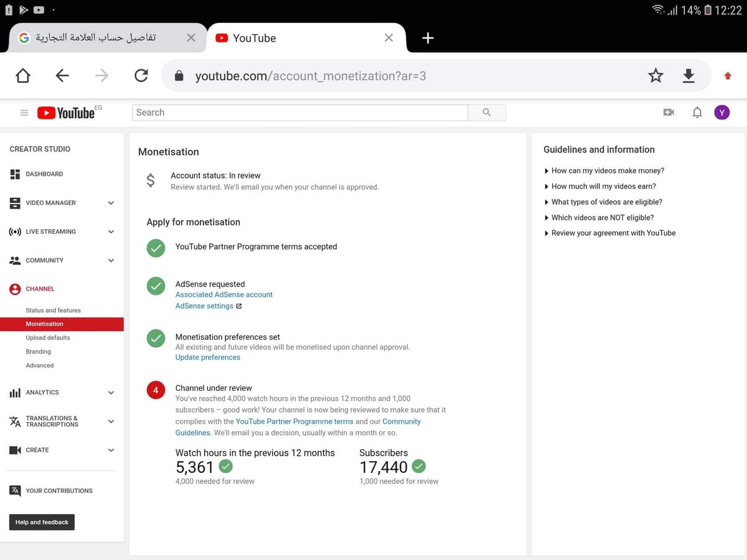
Task: Open a new tab with plus icon
Action: pos(428,38)
